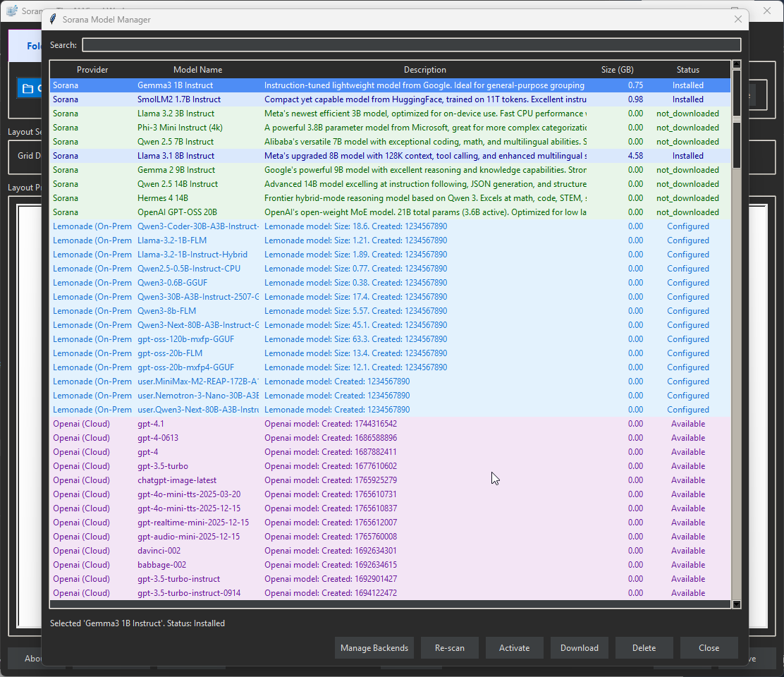Activate the selected Gemma3 model

pyautogui.click(x=514, y=647)
